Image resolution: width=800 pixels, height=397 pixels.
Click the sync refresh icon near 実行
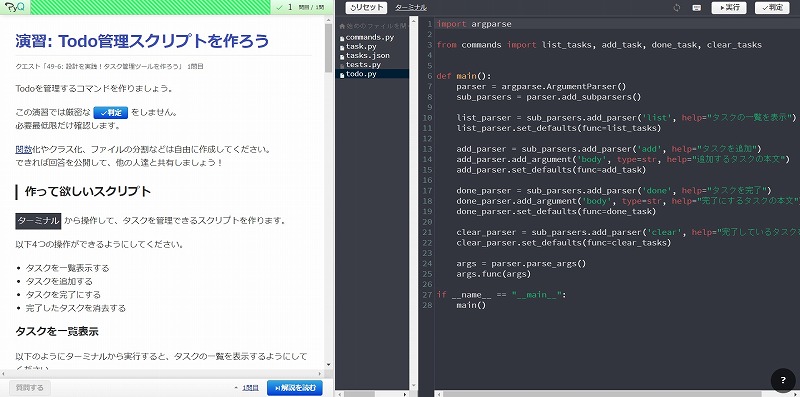pos(677,8)
